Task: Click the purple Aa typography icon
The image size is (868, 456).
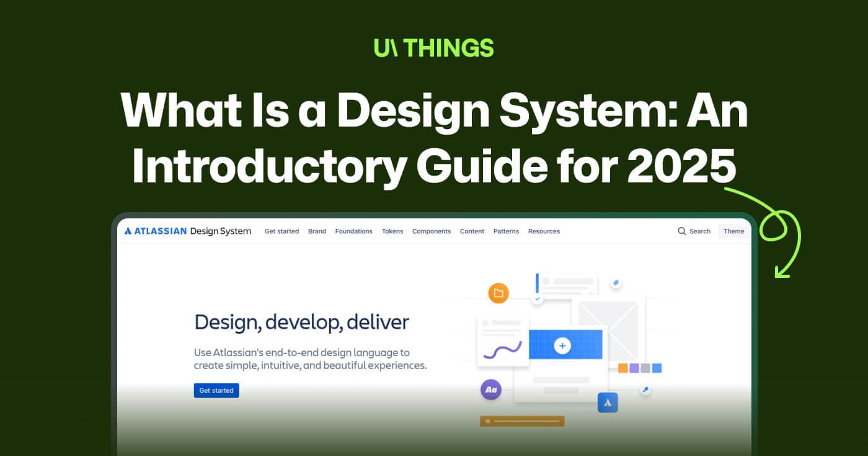Action: click(491, 390)
